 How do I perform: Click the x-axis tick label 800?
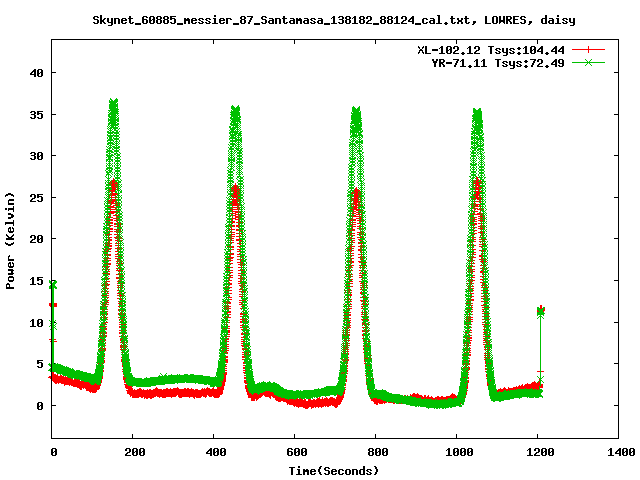[x=378, y=452]
